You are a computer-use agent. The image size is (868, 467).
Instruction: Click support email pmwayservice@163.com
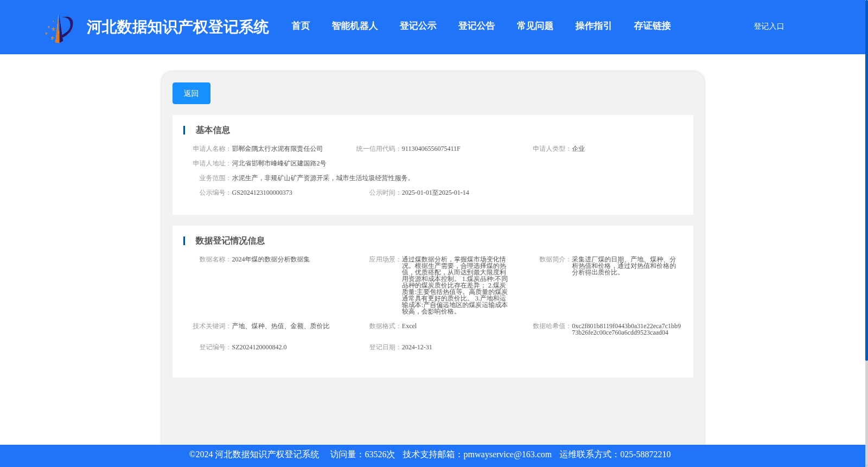(x=507, y=455)
